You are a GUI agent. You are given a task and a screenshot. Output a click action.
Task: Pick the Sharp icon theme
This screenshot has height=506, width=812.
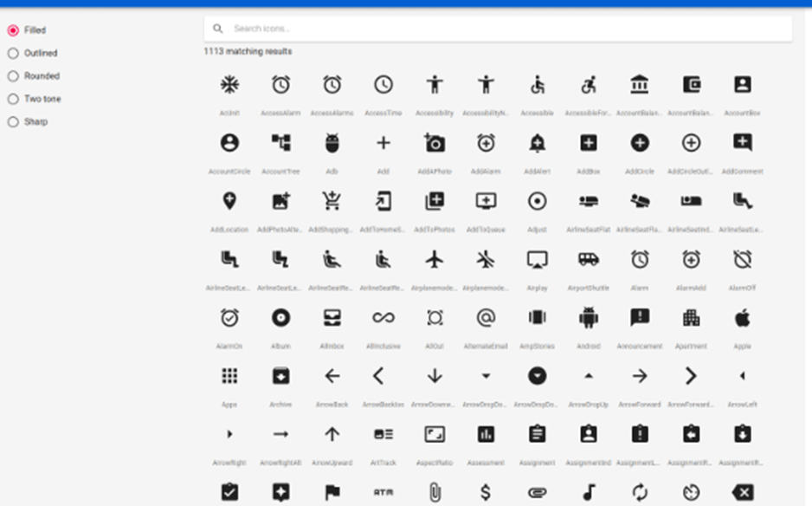pos(13,122)
